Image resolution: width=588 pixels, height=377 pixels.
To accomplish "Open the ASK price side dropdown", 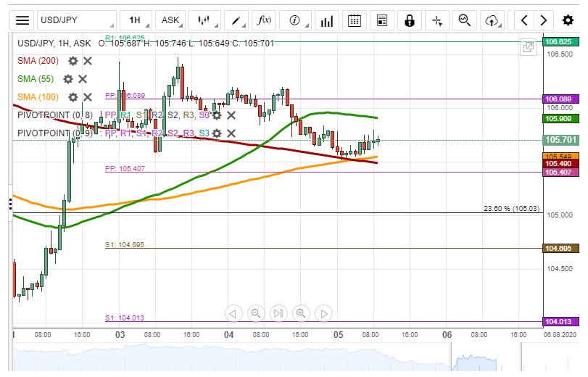I will coord(170,20).
